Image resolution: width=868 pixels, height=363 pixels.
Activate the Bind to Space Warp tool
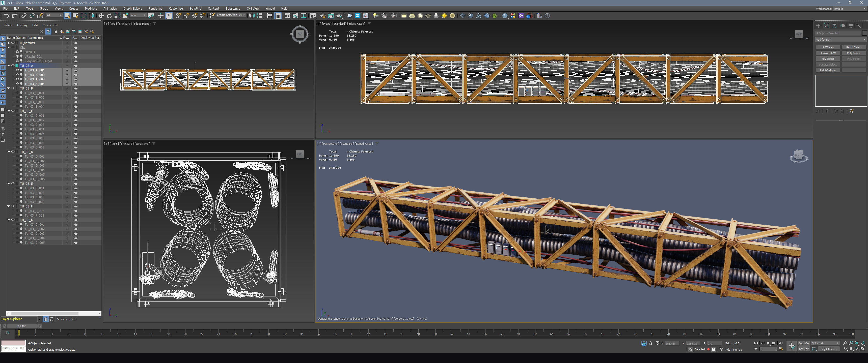click(x=40, y=16)
